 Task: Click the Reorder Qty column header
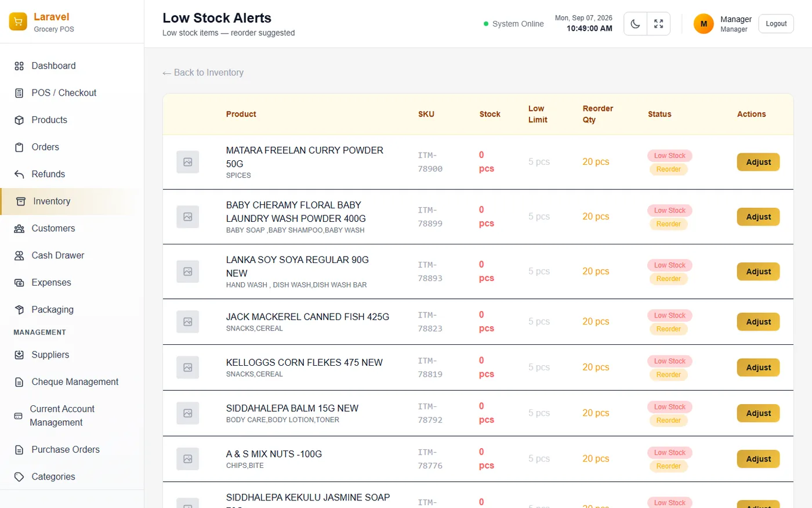click(598, 114)
